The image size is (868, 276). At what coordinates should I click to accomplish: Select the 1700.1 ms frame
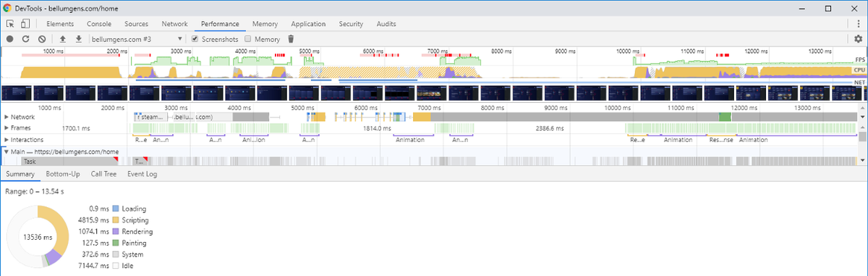pos(76,128)
